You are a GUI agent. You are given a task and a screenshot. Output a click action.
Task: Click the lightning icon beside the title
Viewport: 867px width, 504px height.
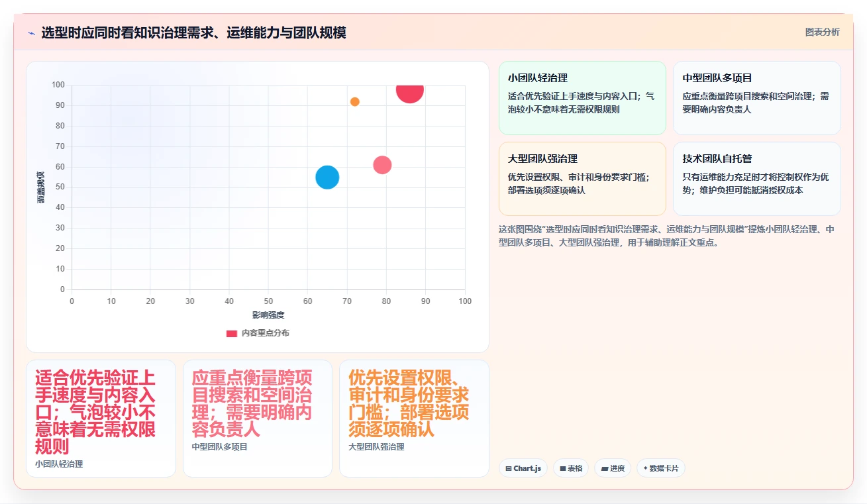(31, 32)
